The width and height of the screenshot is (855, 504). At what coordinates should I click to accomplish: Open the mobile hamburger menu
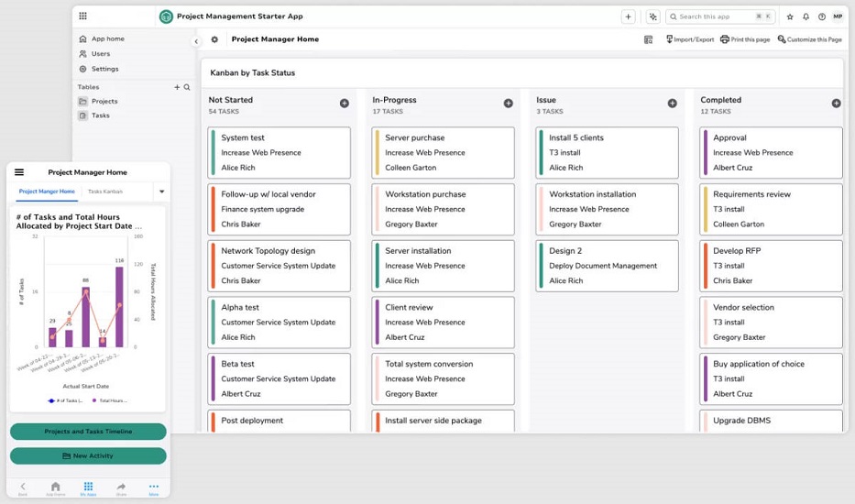click(x=19, y=172)
